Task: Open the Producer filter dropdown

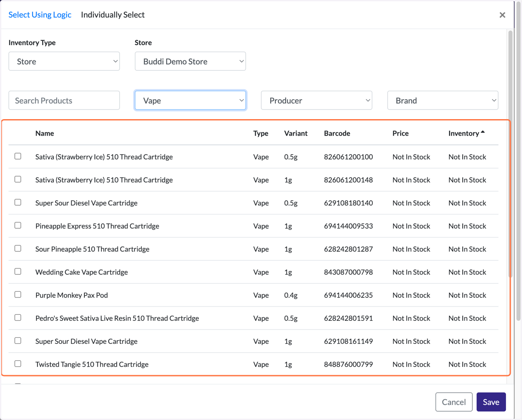Action: point(316,100)
